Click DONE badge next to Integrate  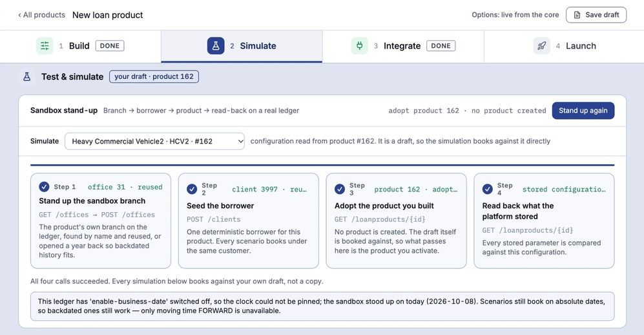click(x=441, y=46)
